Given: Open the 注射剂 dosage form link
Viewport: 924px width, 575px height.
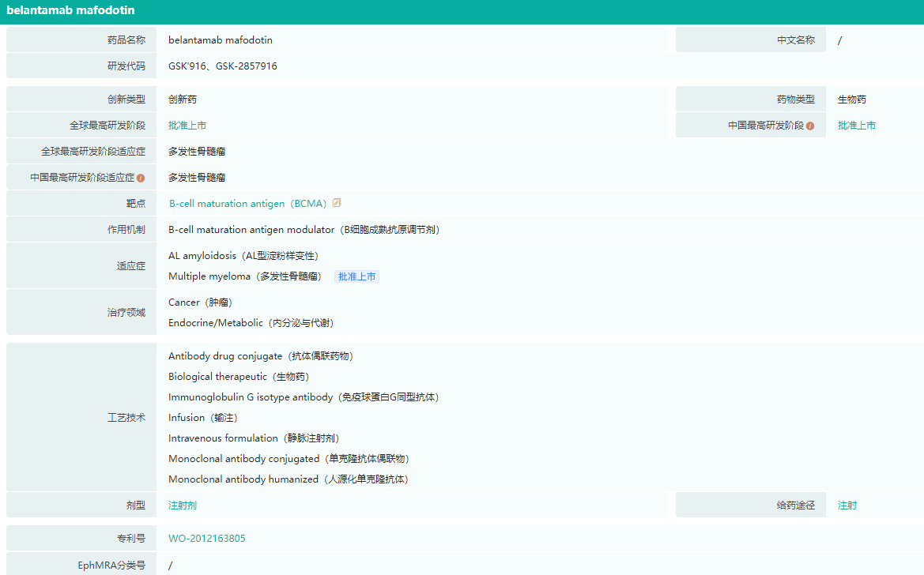Looking at the screenshot, I should tap(183, 505).
